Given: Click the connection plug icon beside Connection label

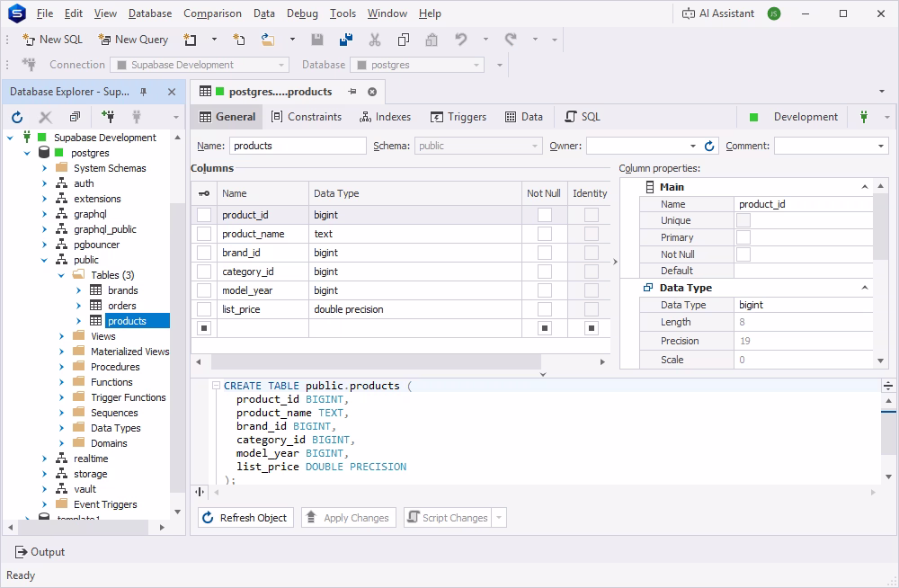Looking at the screenshot, I should 30,65.
